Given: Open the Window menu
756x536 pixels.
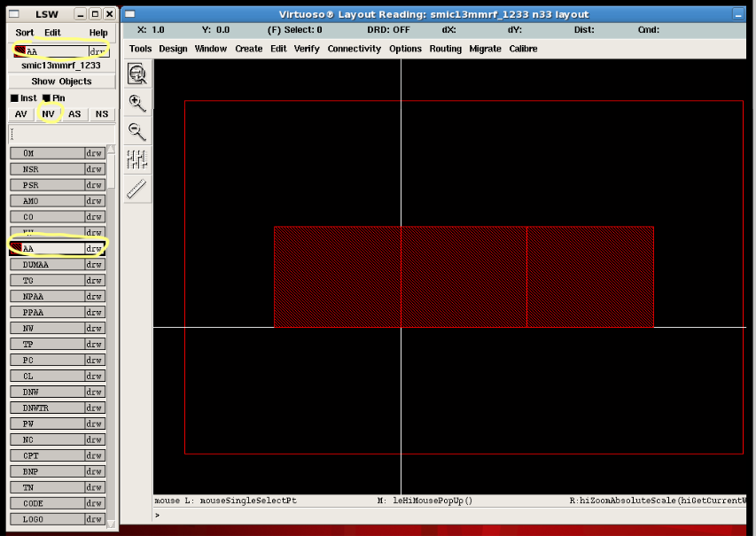Looking at the screenshot, I should [211, 49].
